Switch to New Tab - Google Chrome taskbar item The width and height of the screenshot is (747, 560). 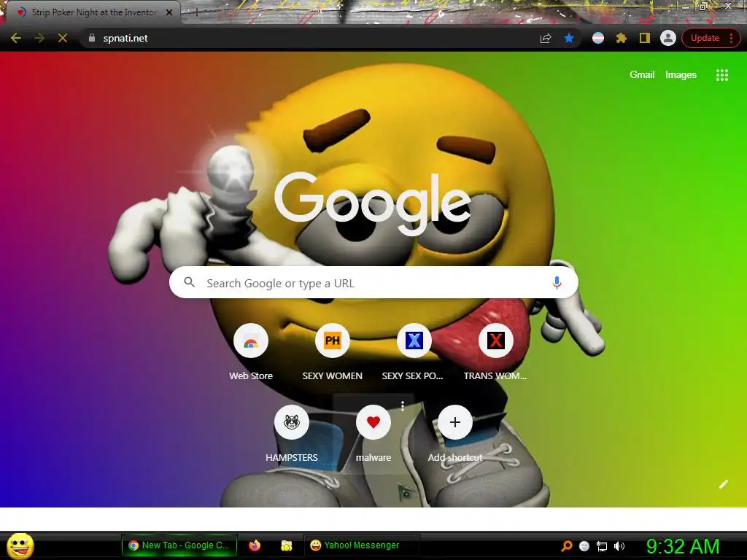[x=179, y=545]
